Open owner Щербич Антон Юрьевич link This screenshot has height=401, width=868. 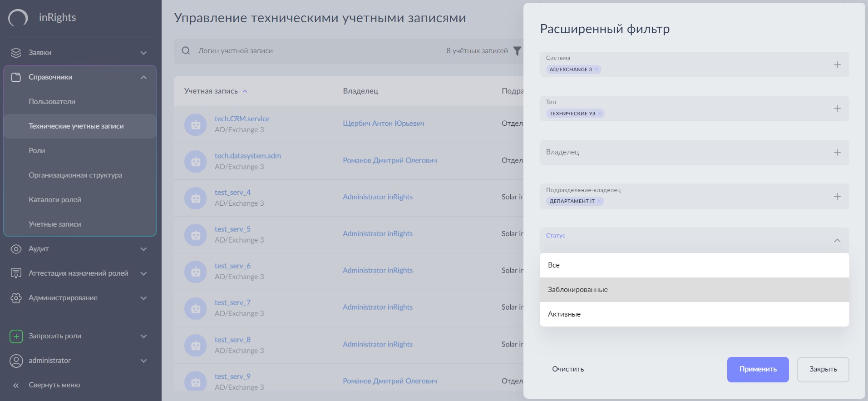pyautogui.click(x=384, y=124)
